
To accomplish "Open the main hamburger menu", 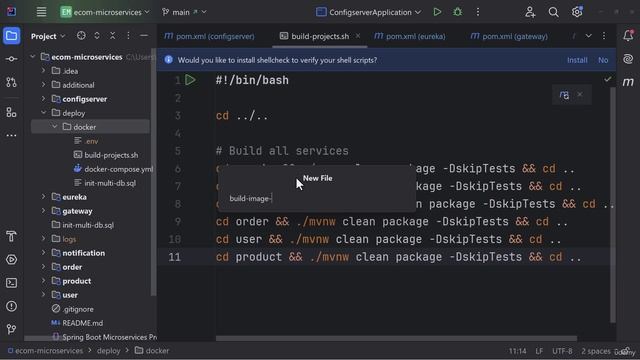I will (x=41, y=12).
